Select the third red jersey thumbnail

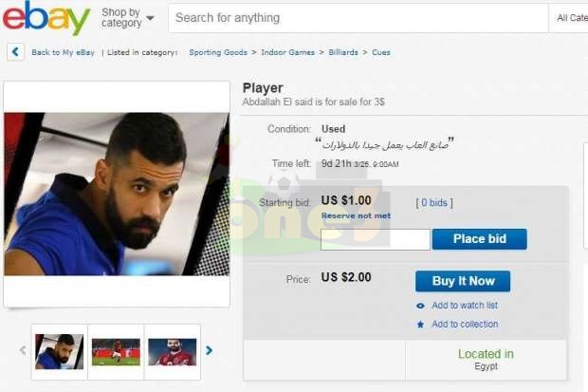172,352
